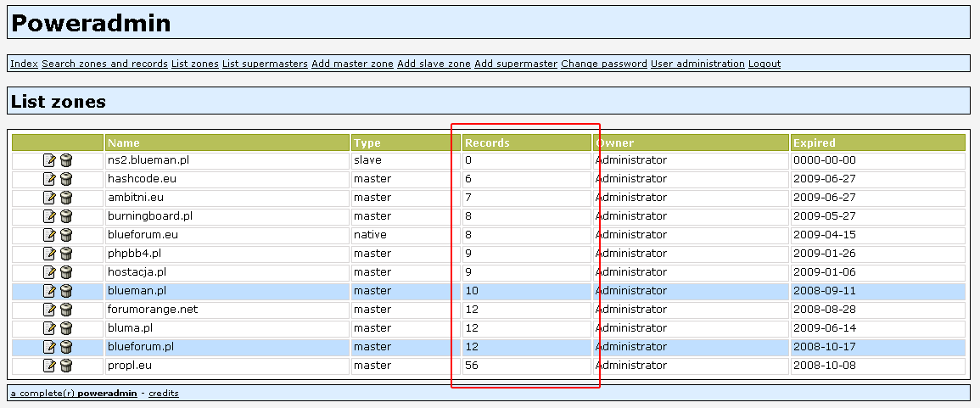Click zone name ambitni.eu
The width and height of the screenshot is (980, 408).
pyautogui.click(x=136, y=198)
